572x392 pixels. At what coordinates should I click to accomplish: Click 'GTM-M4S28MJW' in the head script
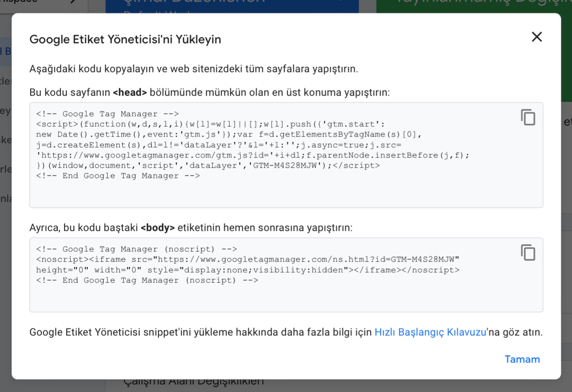[284, 166]
